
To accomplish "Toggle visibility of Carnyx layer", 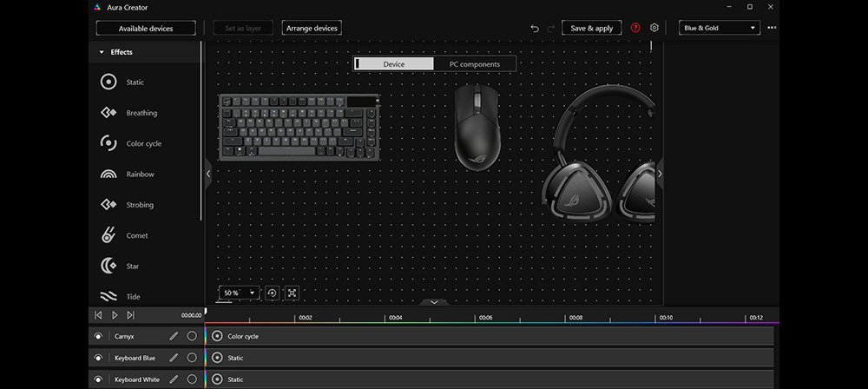I will click(x=98, y=336).
